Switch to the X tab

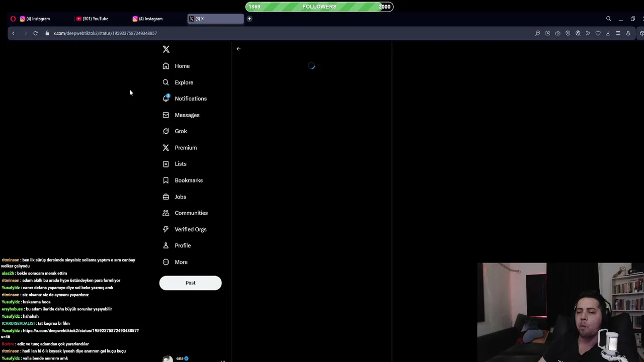pyautogui.click(x=215, y=19)
